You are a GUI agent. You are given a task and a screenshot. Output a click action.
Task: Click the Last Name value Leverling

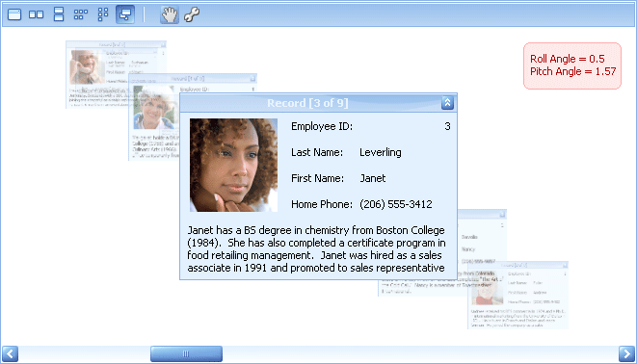coord(381,152)
